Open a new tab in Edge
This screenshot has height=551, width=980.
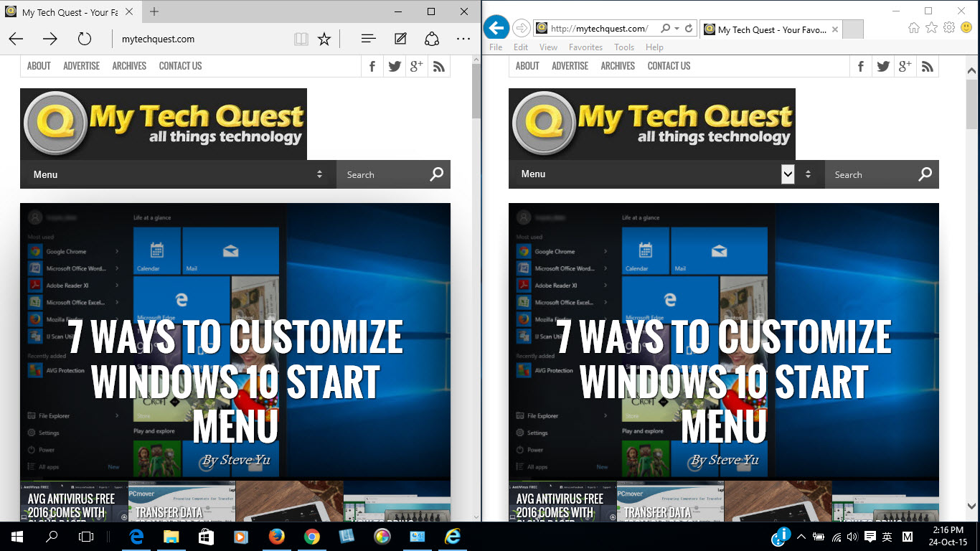coord(154,11)
